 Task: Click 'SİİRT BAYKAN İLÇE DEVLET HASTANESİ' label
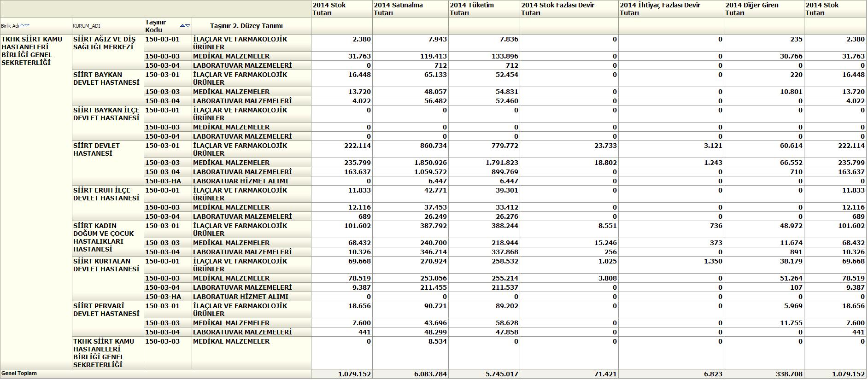(x=106, y=114)
